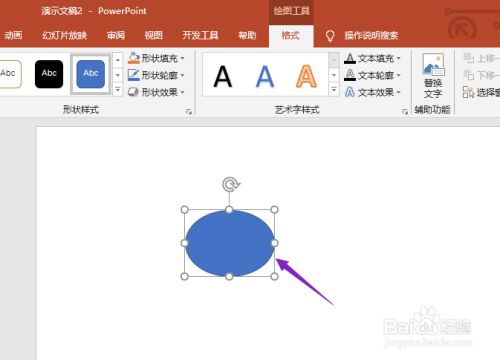The width and height of the screenshot is (500, 360).
Task: Click the ellipse's left middle sizing handle
Action: (184, 243)
